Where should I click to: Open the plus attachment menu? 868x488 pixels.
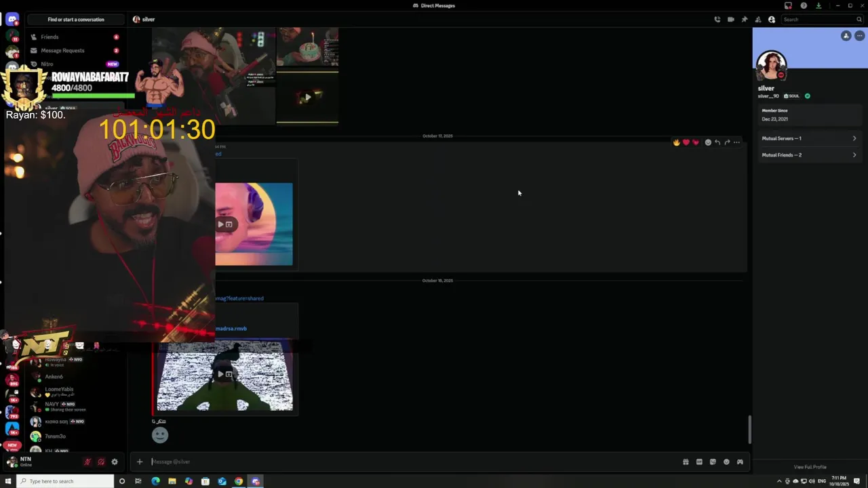pos(140,462)
